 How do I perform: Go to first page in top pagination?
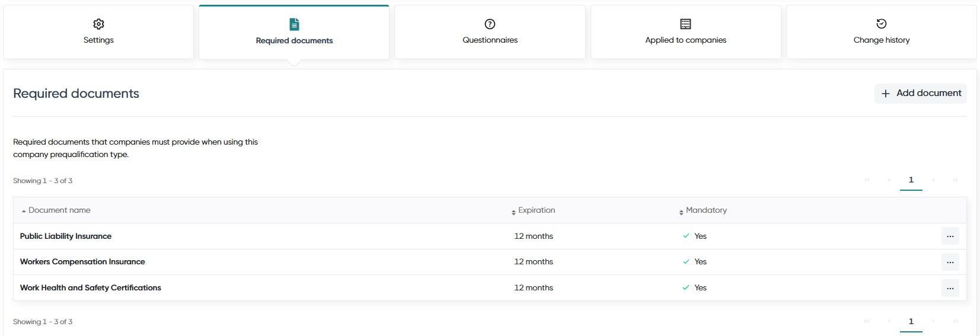pyautogui.click(x=867, y=180)
